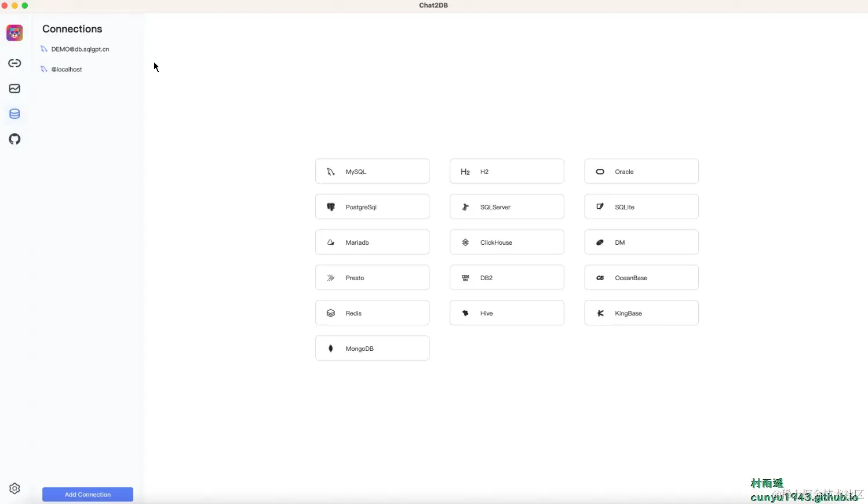Click the Chat2DB logo icon in sidebar
Viewport: 868px width, 504px height.
(14, 33)
